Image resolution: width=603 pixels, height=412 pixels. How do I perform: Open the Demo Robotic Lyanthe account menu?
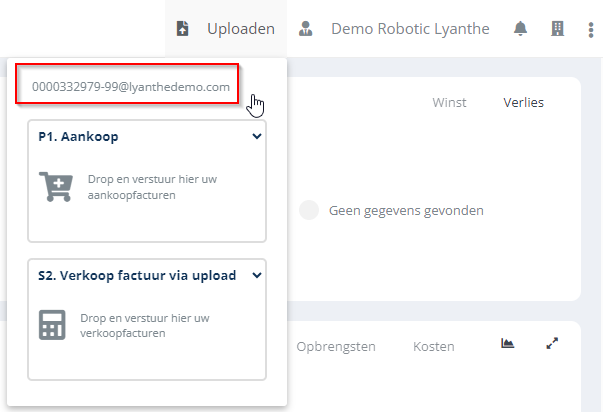pyautogui.click(x=410, y=29)
